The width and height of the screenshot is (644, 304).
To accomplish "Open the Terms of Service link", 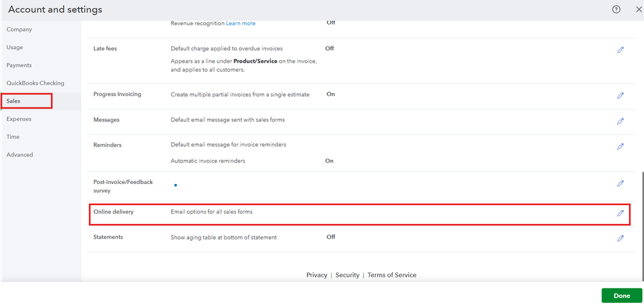I will pos(392,275).
